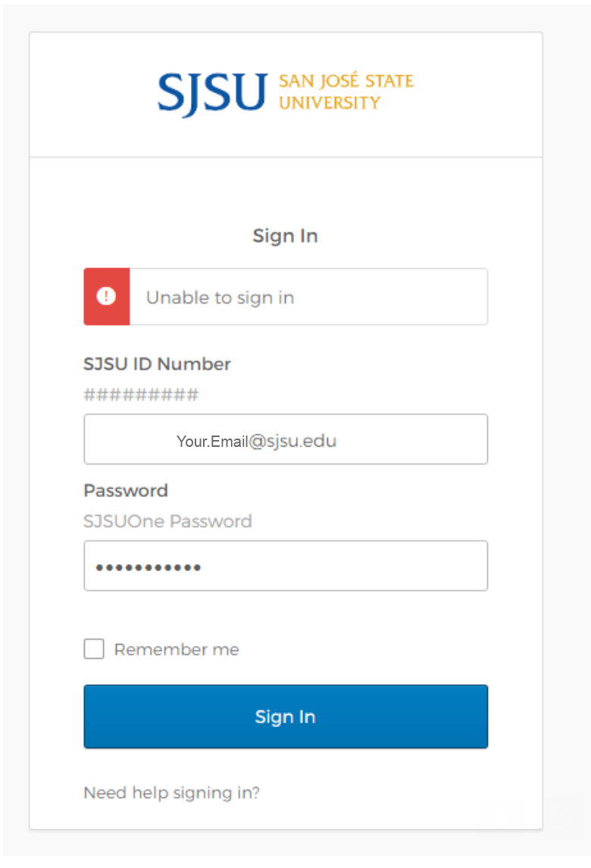The height and width of the screenshot is (868, 591).
Task: Click the gold San José State University wordmark
Action: pyautogui.click(x=346, y=92)
